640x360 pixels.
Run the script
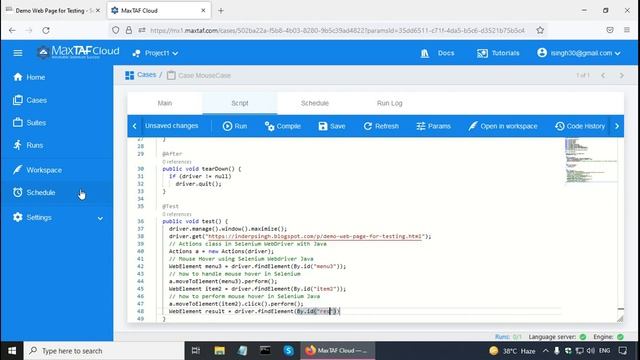point(235,126)
